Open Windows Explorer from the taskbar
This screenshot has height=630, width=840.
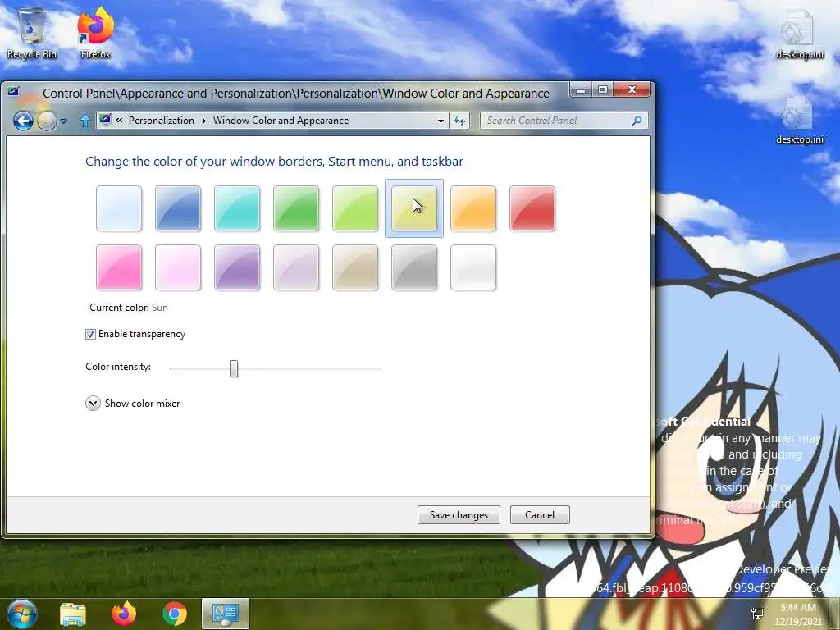pyautogui.click(x=73, y=614)
